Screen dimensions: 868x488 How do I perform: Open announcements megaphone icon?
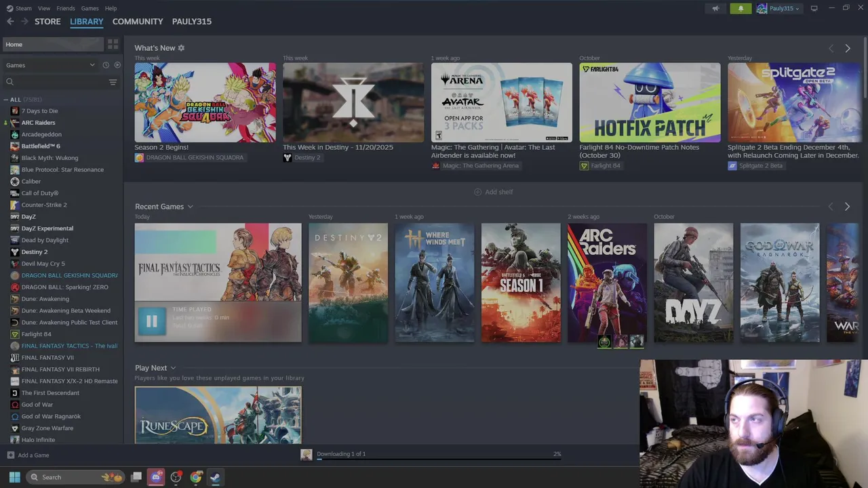pos(715,8)
